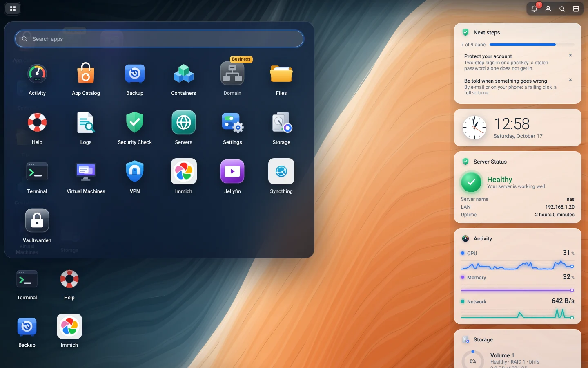Launch Jellyfin

[232, 178]
